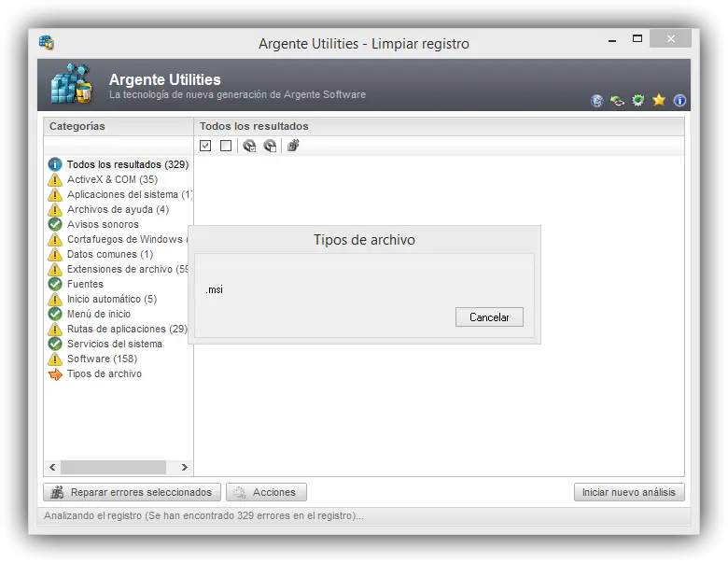Select Inicio automático (5) category
Viewport: 728px width, 563px height.
pos(112,299)
